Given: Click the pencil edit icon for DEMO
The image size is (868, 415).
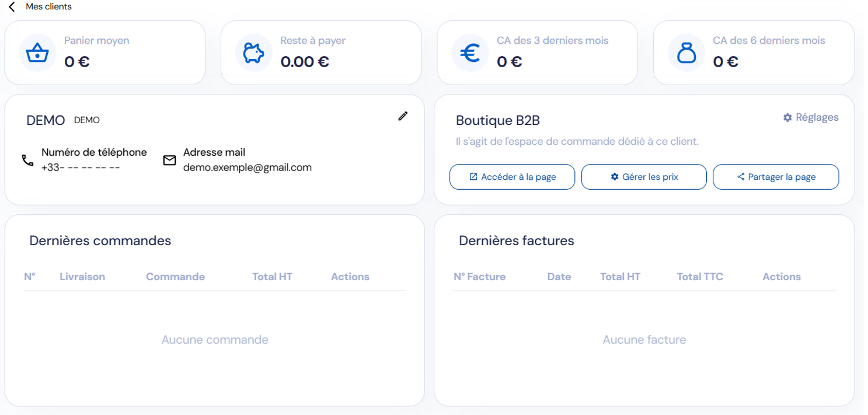Looking at the screenshot, I should point(403,116).
